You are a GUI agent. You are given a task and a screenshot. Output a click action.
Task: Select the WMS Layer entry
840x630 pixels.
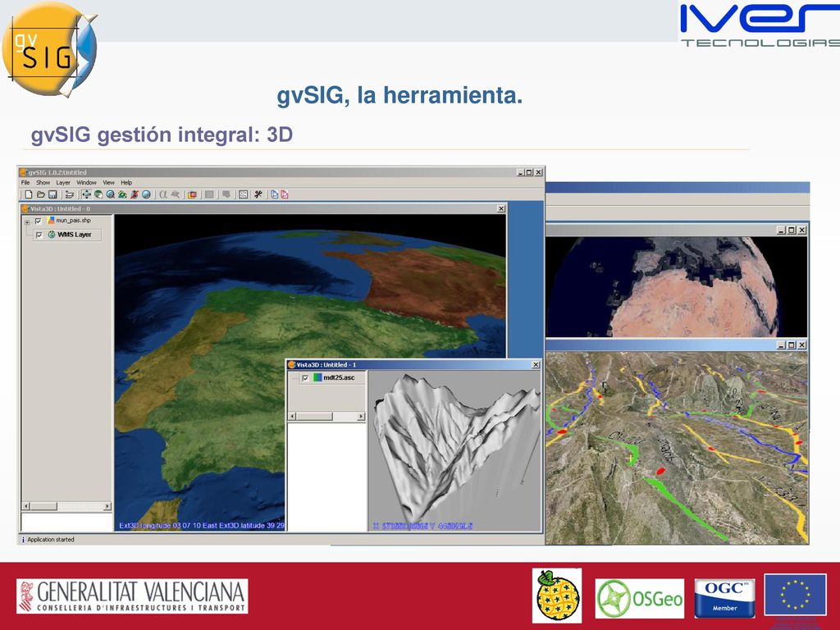(x=67, y=235)
